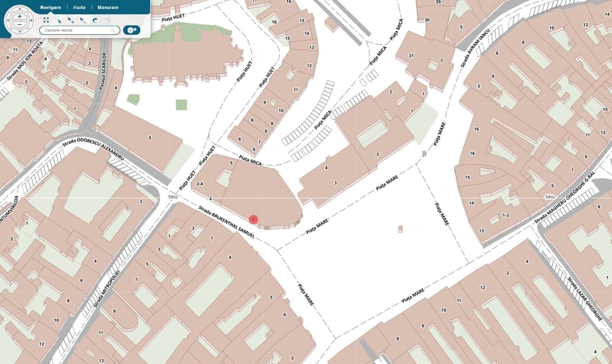Pan the map left using the arrow

point(8,20)
